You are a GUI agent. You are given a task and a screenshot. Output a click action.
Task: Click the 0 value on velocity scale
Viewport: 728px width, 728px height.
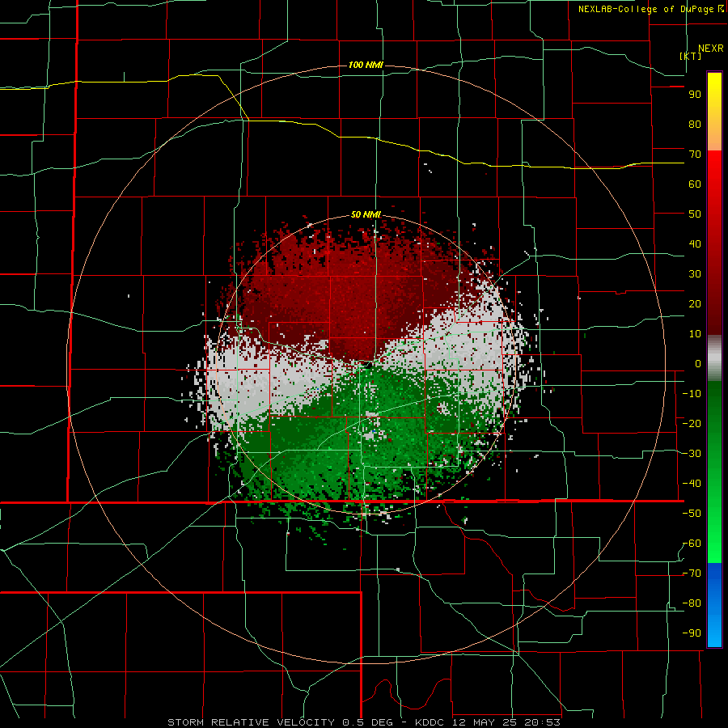coord(698,364)
